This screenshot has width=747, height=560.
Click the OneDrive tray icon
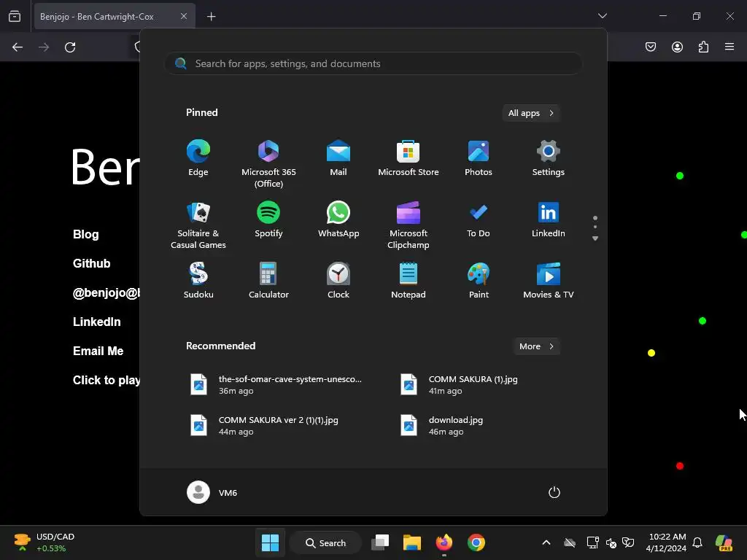pos(570,542)
